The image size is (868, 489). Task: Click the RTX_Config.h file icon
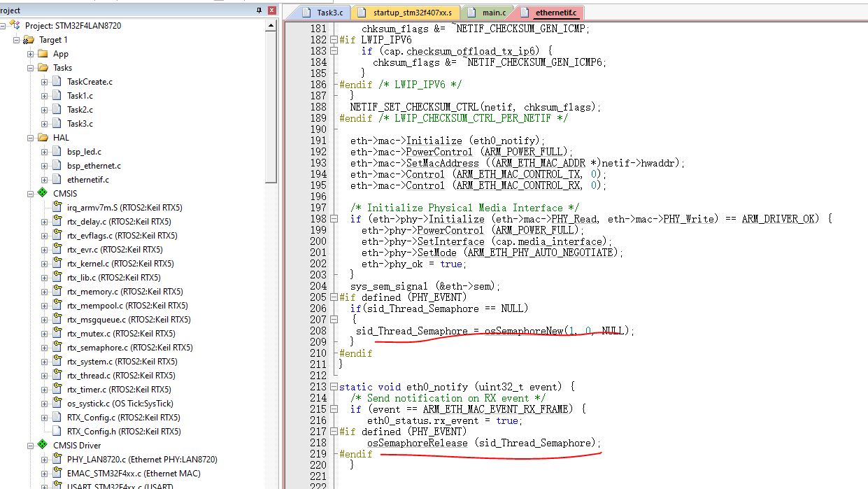57,432
